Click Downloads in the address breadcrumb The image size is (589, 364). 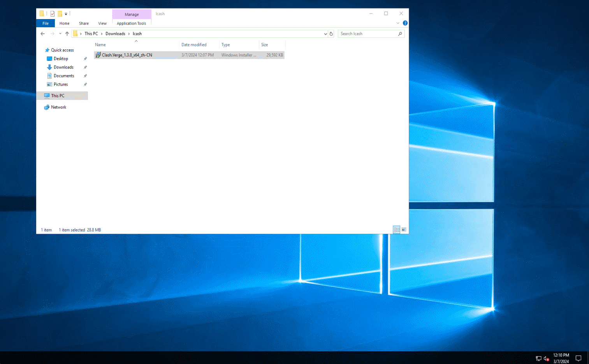click(x=115, y=34)
